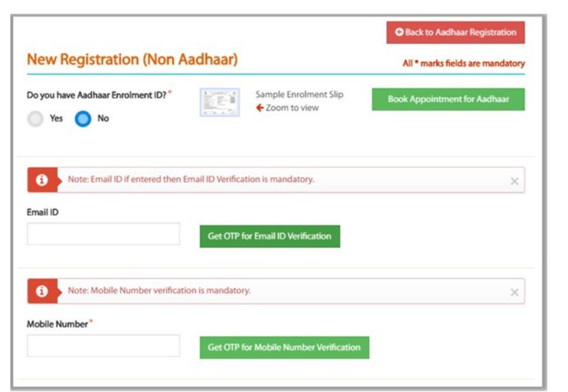This screenshot has height=392, width=568.
Task: Click the Yes label for Enrolment ID
Action: pos(56,118)
